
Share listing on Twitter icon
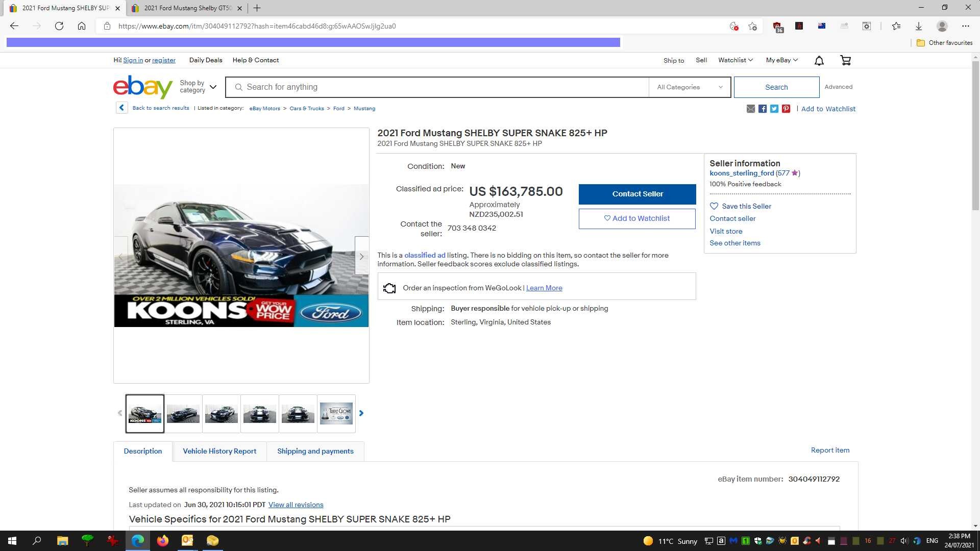point(774,109)
